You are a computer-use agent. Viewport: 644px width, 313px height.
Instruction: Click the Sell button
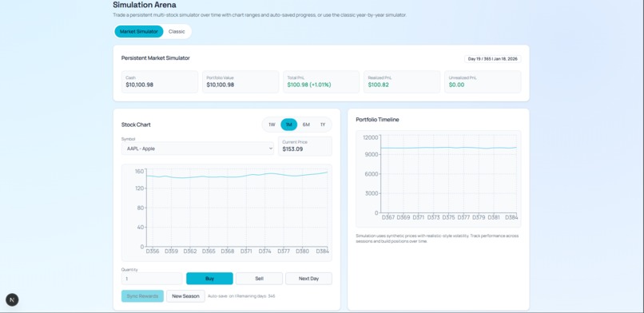[x=259, y=279]
